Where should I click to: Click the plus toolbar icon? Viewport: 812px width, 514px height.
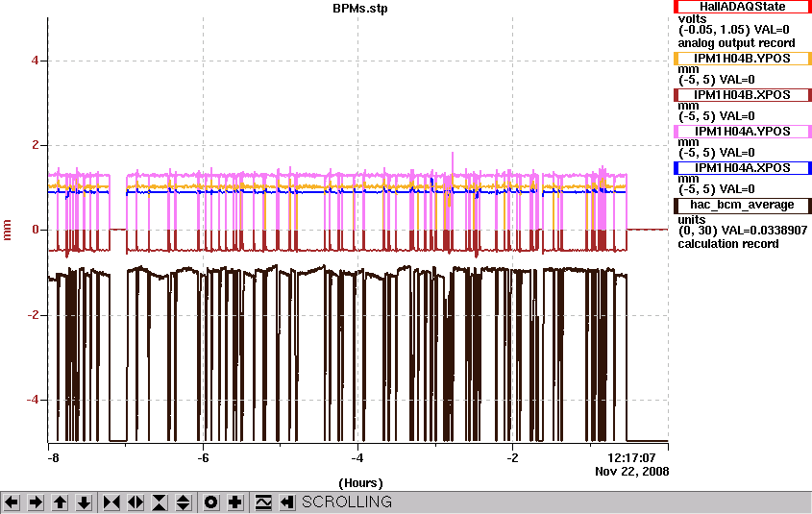(x=235, y=502)
